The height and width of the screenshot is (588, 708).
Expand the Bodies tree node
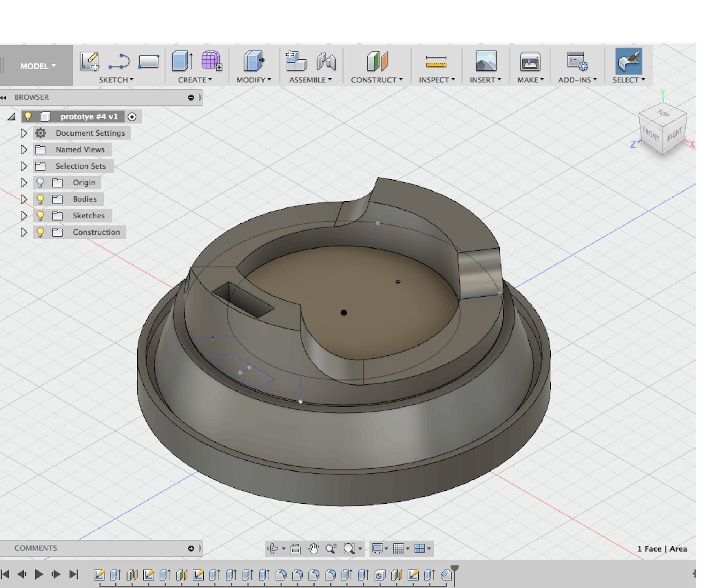(x=24, y=199)
